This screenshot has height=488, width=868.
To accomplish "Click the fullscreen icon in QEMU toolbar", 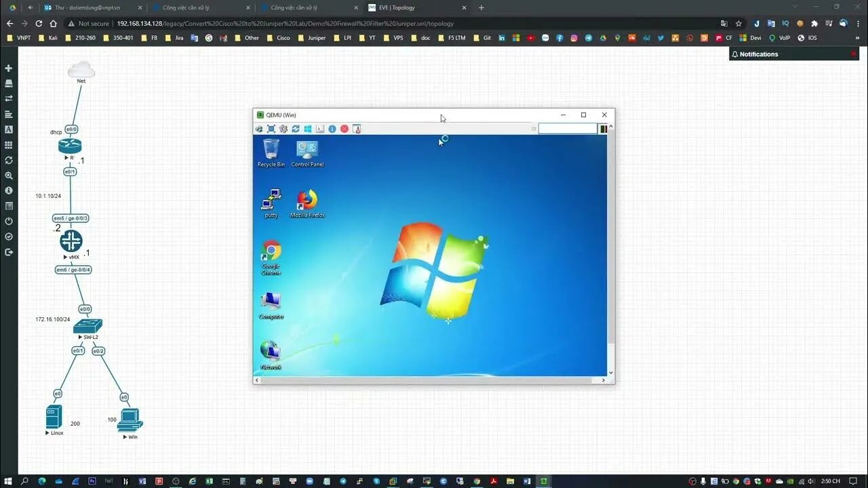I will (x=271, y=129).
